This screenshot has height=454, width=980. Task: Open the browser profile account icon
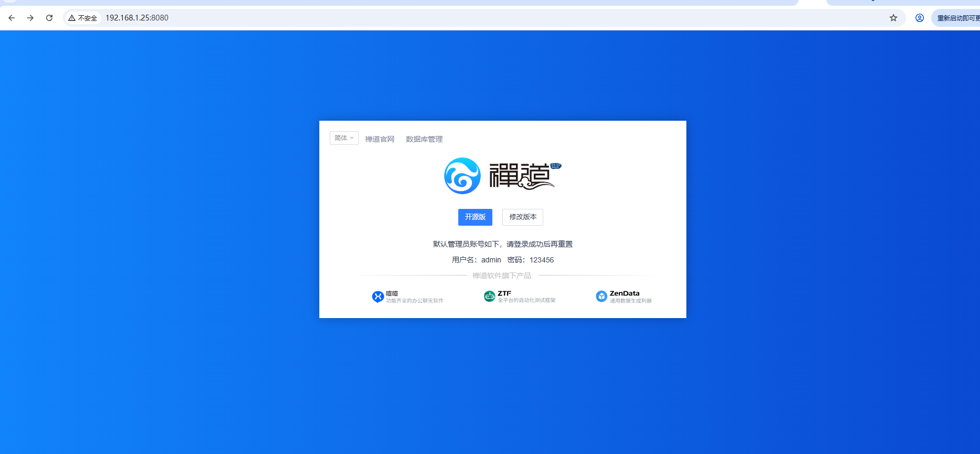coord(920,18)
